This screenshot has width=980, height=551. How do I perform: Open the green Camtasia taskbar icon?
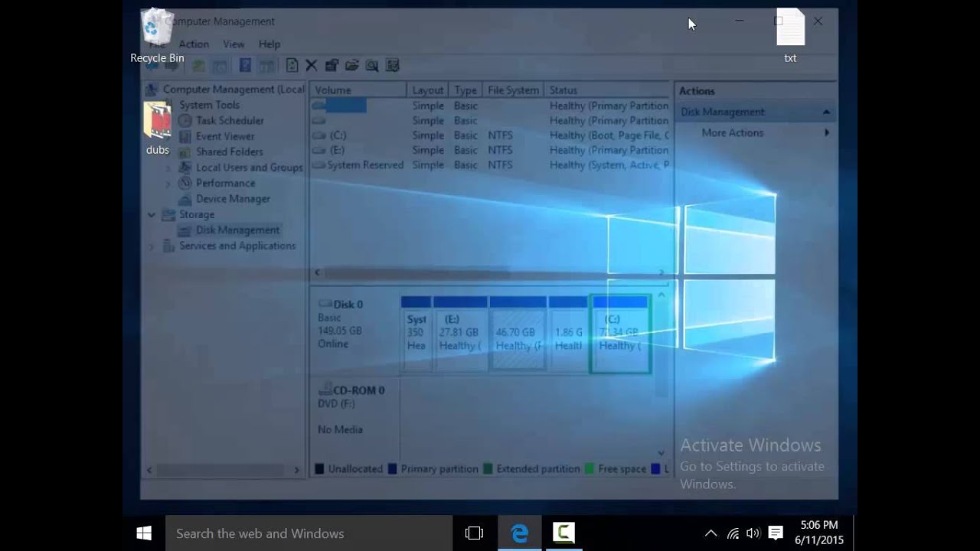[563, 533]
